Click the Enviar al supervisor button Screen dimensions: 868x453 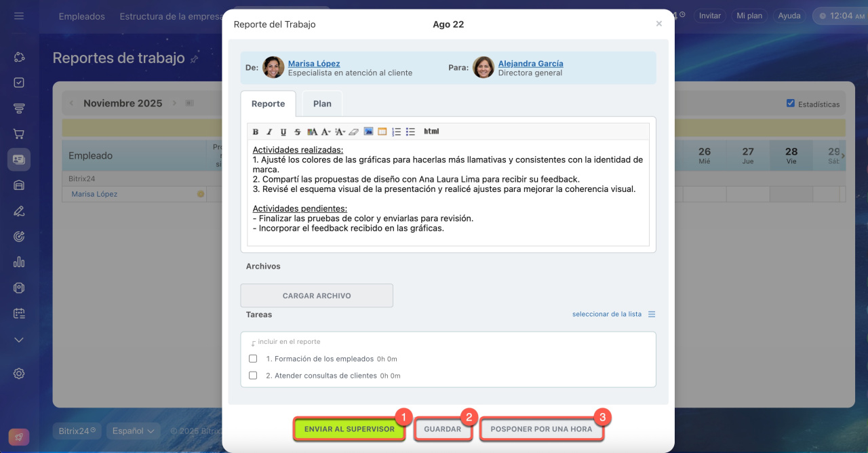tap(349, 429)
